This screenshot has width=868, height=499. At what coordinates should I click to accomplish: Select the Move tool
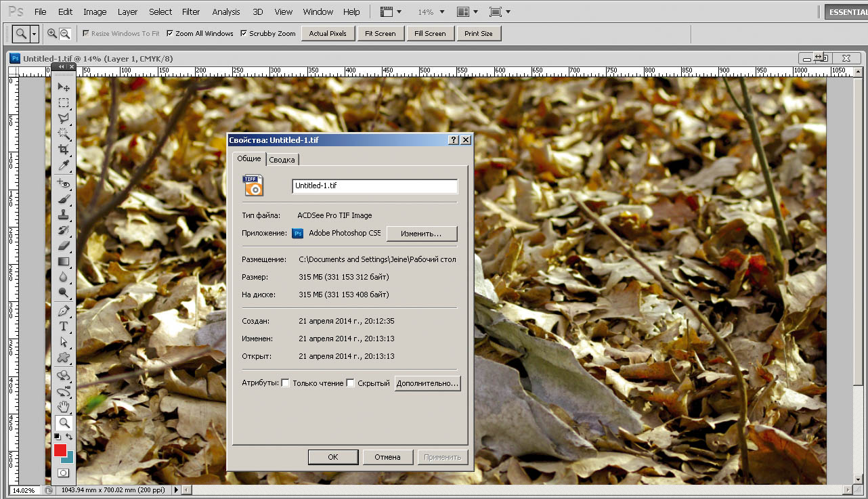point(64,87)
